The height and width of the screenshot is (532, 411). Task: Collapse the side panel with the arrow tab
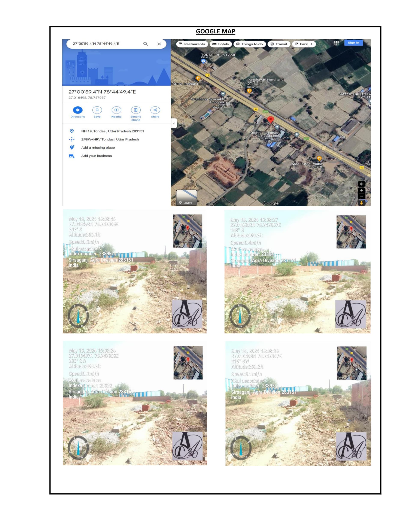pos(173,123)
